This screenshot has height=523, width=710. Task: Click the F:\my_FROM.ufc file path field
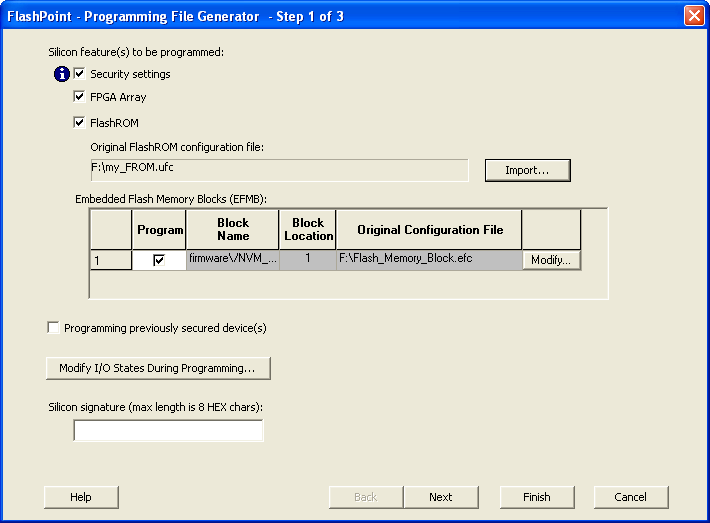click(279, 170)
